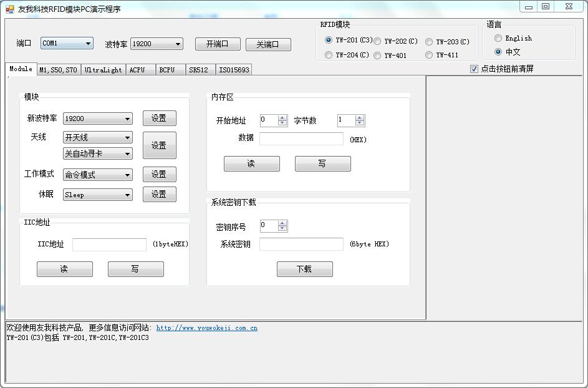Visit the youwokeji.com.cn website link

(x=206, y=328)
